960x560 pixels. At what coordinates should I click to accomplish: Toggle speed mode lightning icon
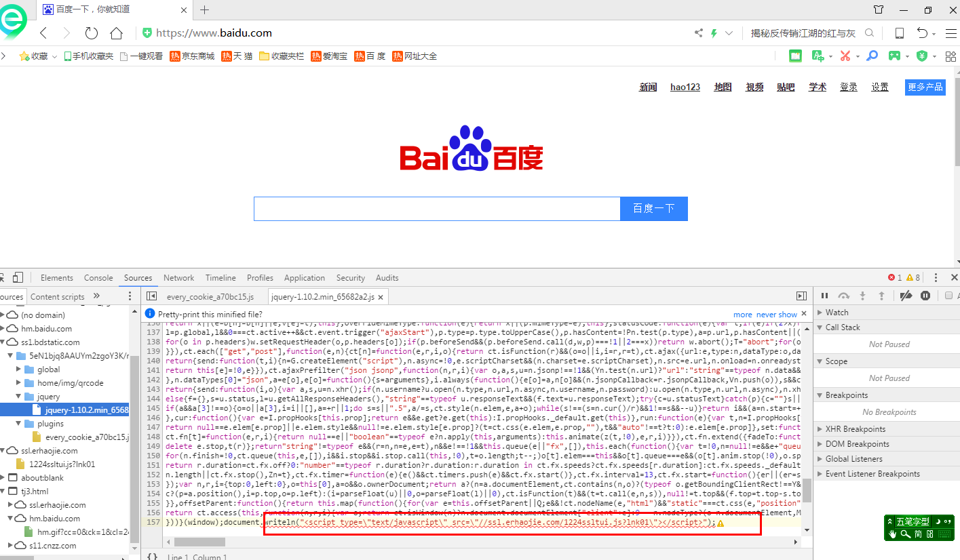pyautogui.click(x=714, y=33)
